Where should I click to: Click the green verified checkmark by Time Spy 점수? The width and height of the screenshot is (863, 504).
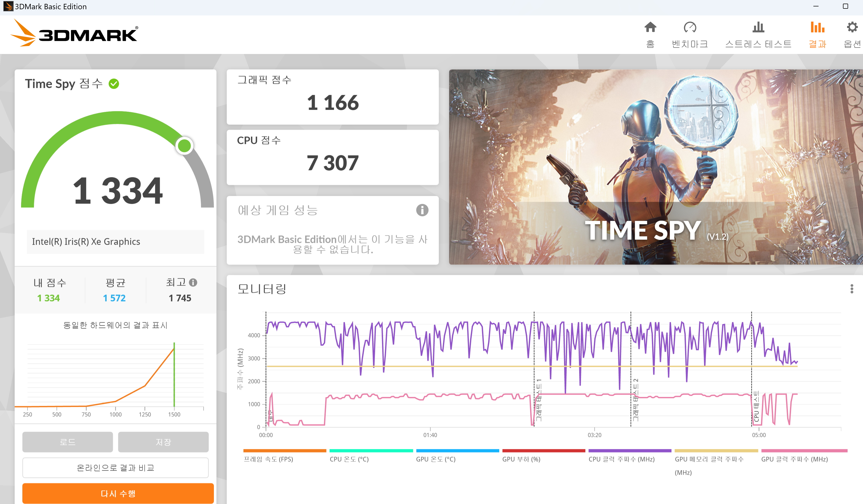(x=114, y=84)
